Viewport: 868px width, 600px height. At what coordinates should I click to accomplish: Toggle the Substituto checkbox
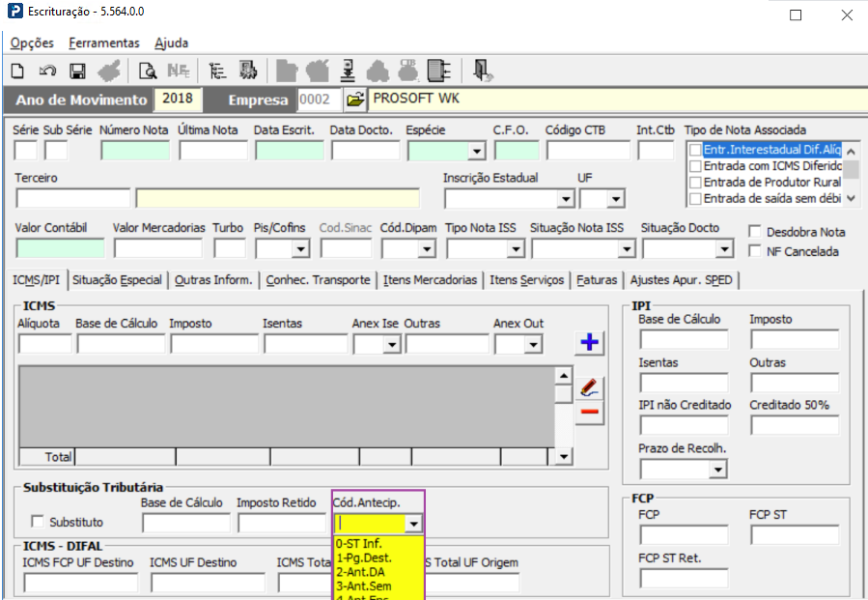(x=38, y=522)
